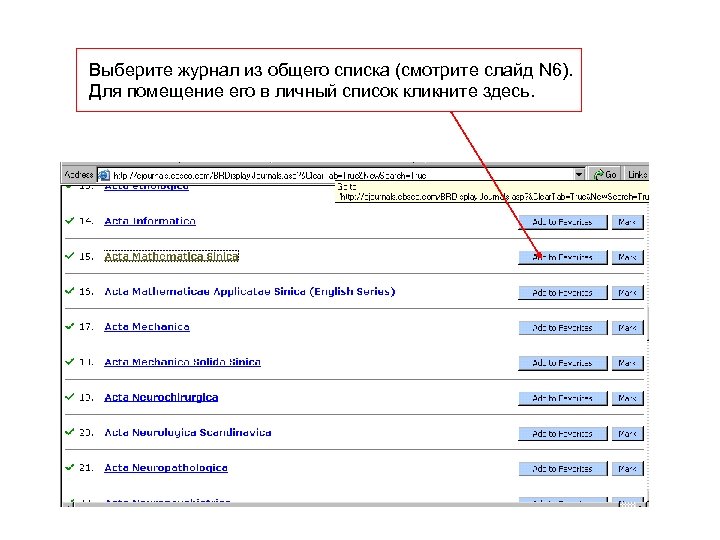
Task: Open the Acta Informatica journal link
Action: [150, 221]
